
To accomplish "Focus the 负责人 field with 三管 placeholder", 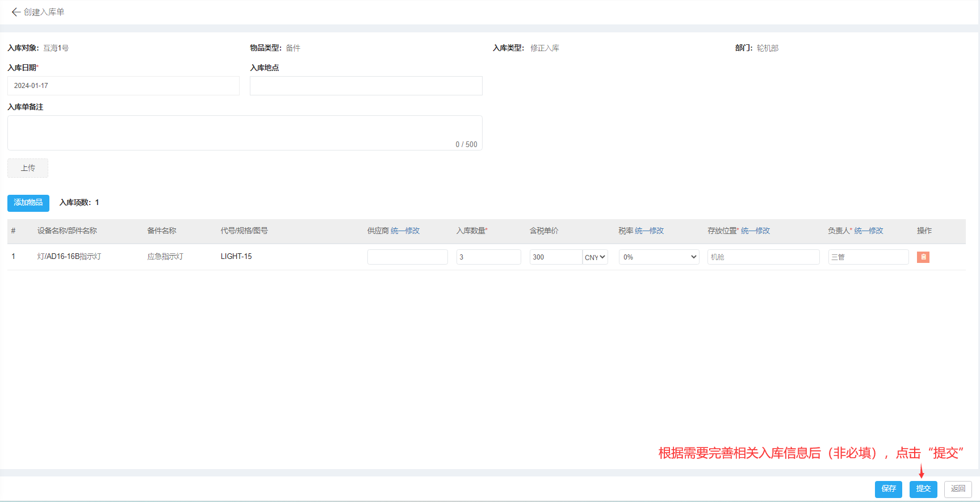I will point(869,257).
